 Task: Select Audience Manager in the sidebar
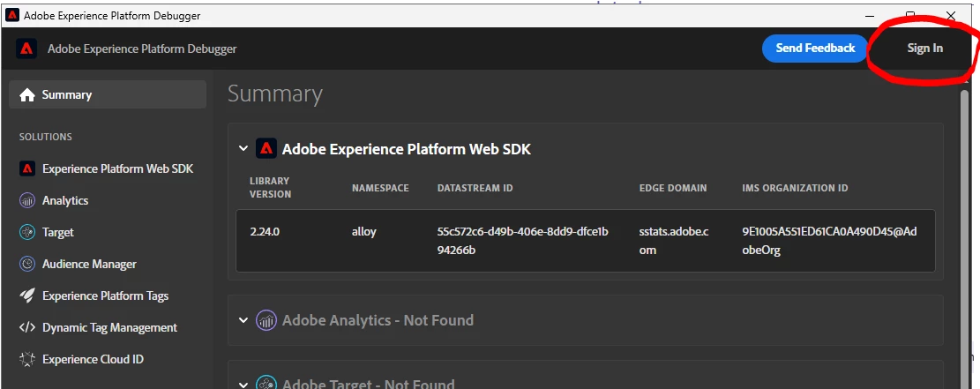point(89,264)
